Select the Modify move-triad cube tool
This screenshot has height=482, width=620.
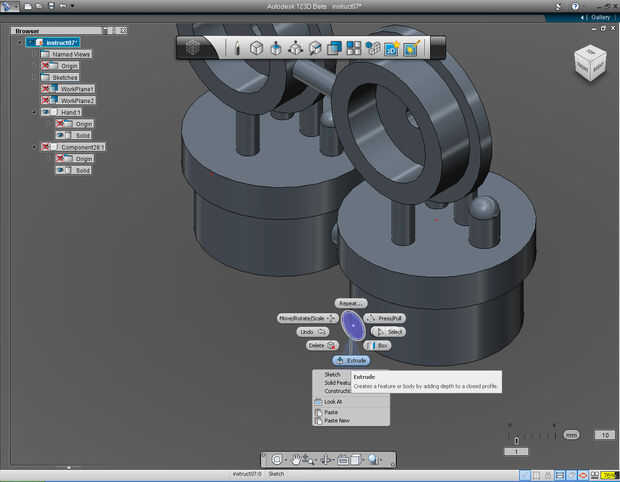coord(295,48)
